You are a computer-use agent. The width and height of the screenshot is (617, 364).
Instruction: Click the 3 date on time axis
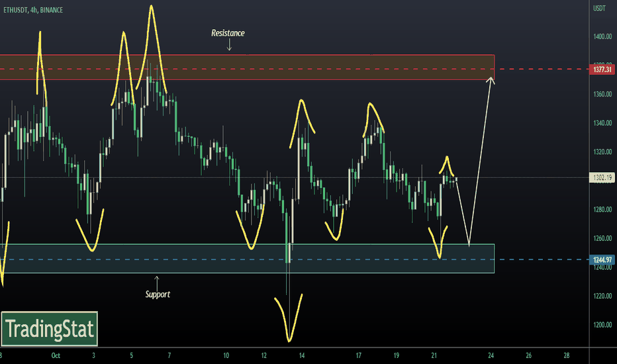[93, 355]
